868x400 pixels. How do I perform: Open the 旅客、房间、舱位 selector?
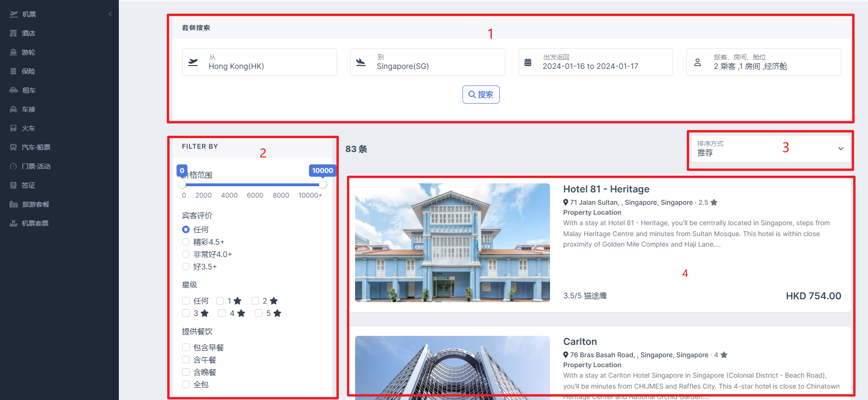763,62
